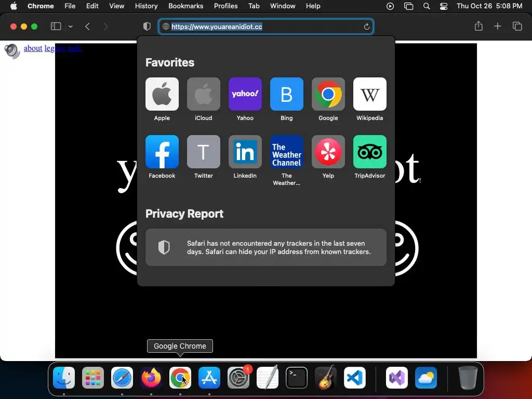Click the privacy shield icon beside the address bar
Screen dimensions: 532x399
pos(147,26)
